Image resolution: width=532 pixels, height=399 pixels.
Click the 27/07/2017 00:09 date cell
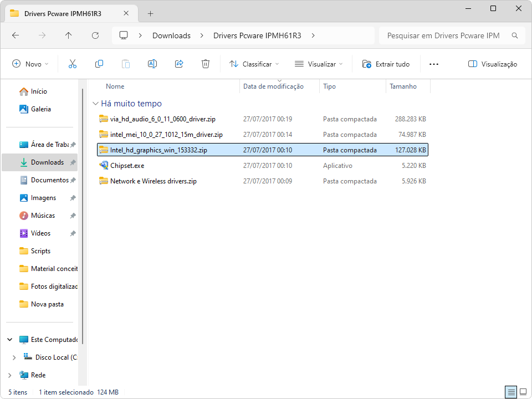267,181
